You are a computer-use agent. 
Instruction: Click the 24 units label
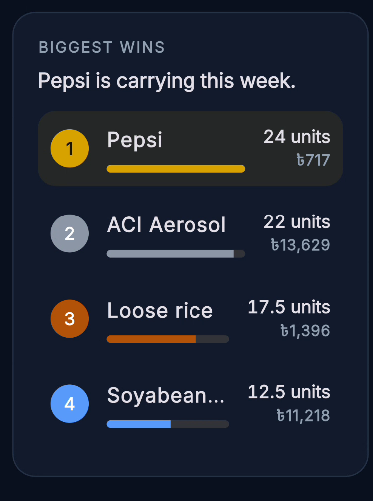(297, 137)
